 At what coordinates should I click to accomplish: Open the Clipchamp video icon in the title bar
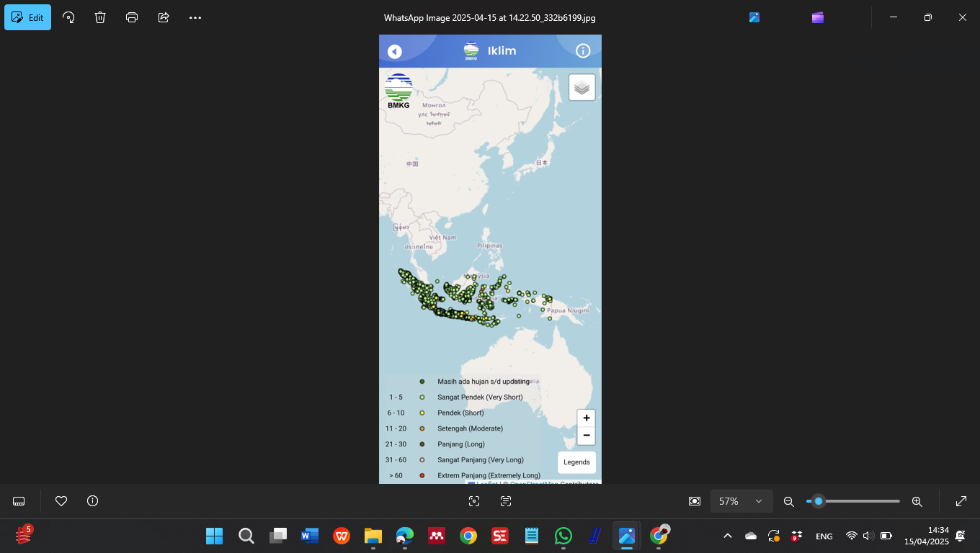click(818, 17)
